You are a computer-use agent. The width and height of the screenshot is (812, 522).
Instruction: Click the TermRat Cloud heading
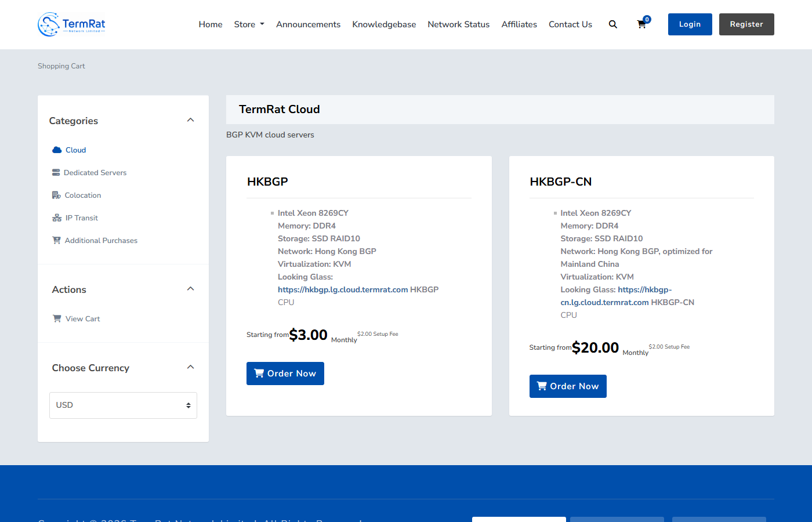(x=280, y=109)
